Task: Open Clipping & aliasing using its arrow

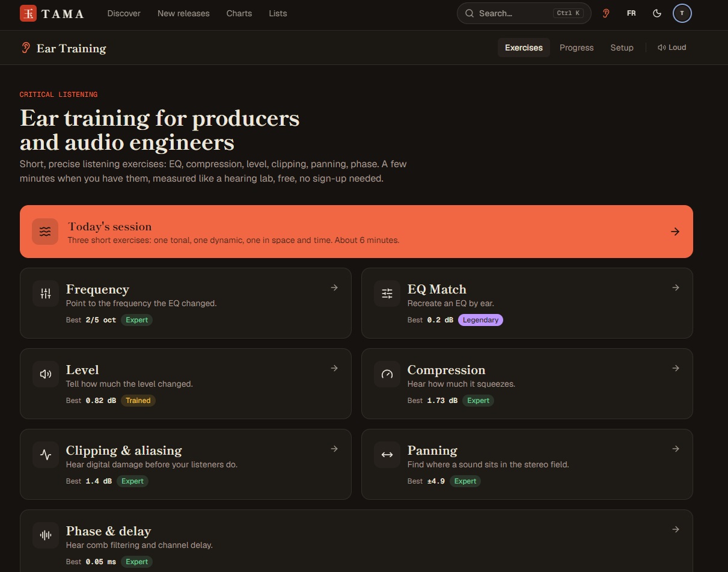Action: pyautogui.click(x=334, y=449)
